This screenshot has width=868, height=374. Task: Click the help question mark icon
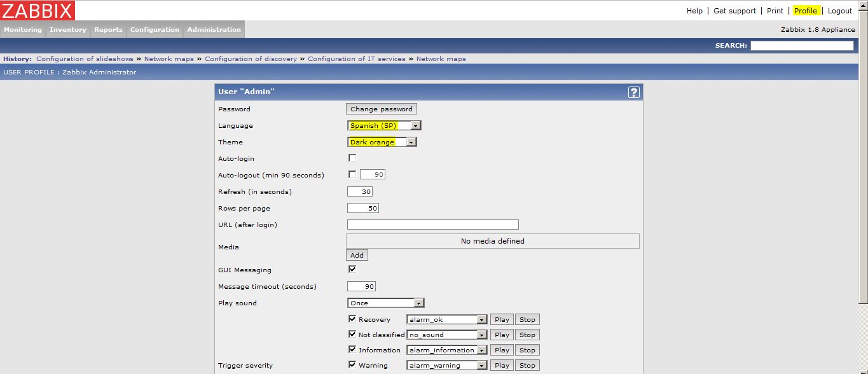pos(633,92)
